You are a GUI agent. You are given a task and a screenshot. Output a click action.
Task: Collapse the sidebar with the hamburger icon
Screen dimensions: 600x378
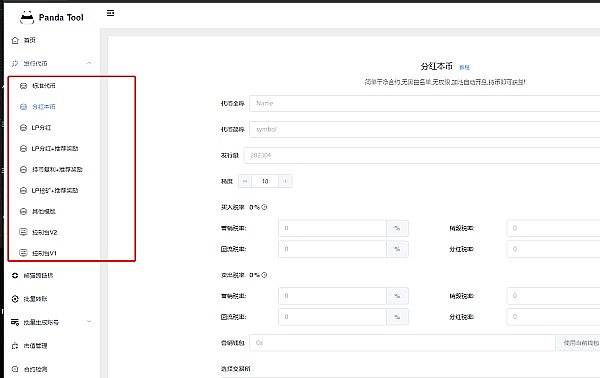[x=110, y=13]
